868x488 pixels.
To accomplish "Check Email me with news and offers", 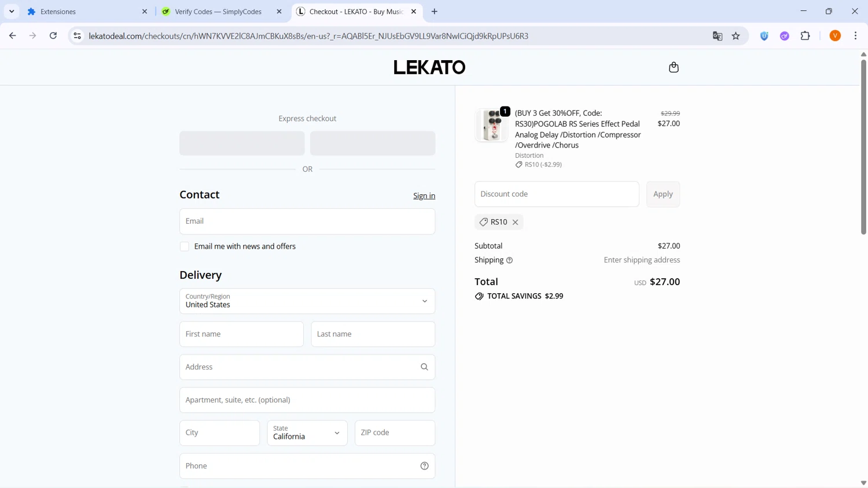I will coord(185,247).
